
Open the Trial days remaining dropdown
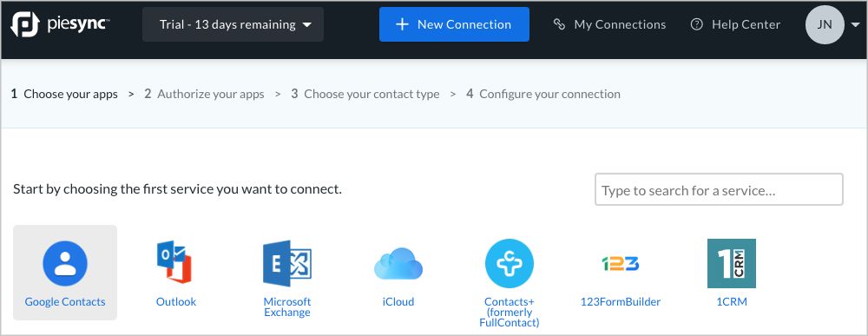(x=233, y=24)
